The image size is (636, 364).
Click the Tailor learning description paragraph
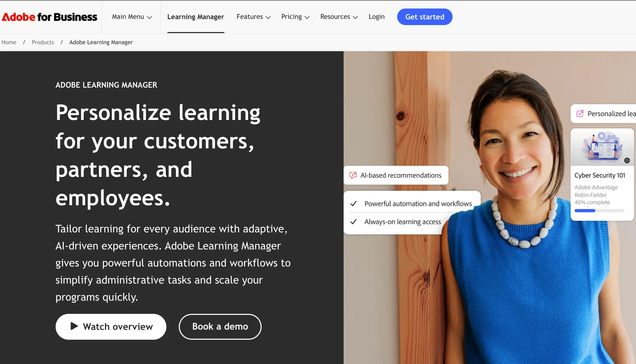click(x=173, y=263)
